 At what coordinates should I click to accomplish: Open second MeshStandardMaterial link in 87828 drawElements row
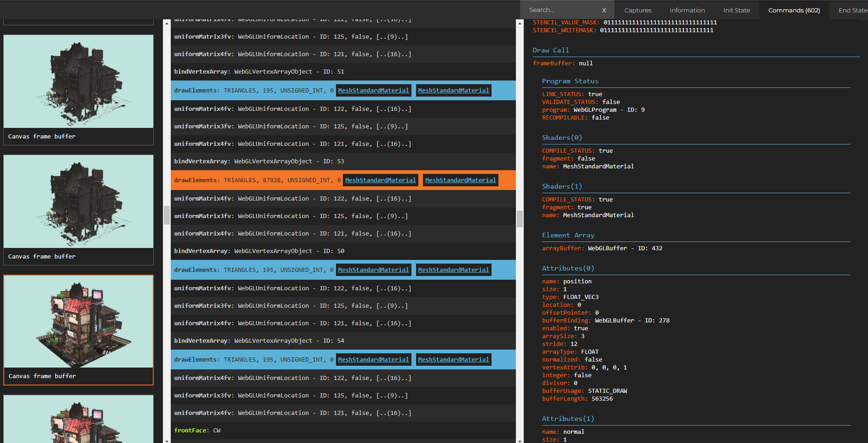pos(460,180)
